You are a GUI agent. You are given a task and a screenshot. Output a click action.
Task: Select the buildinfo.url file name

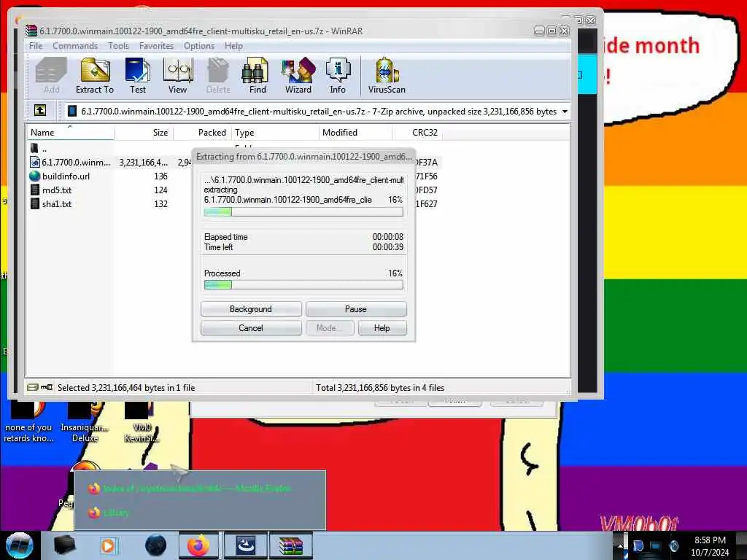(66, 176)
